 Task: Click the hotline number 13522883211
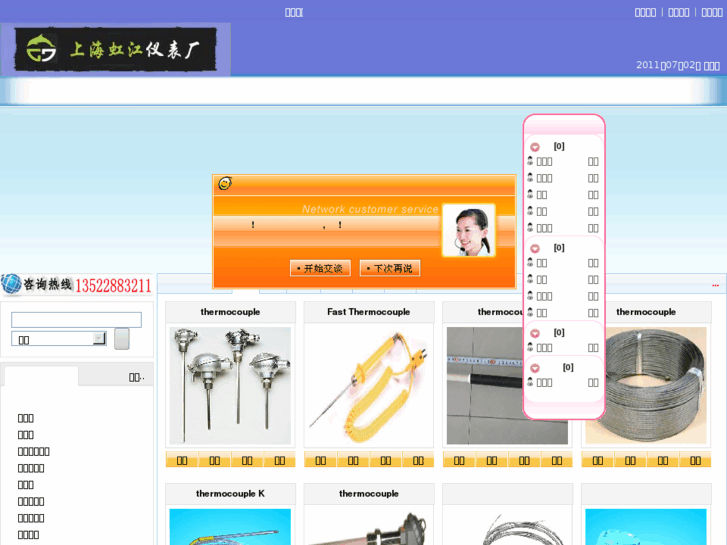click(x=113, y=286)
